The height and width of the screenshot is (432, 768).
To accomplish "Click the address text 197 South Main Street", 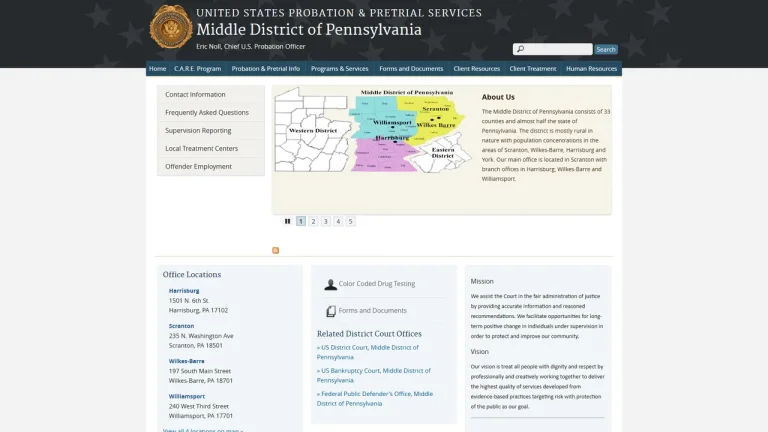I will tap(200, 371).
